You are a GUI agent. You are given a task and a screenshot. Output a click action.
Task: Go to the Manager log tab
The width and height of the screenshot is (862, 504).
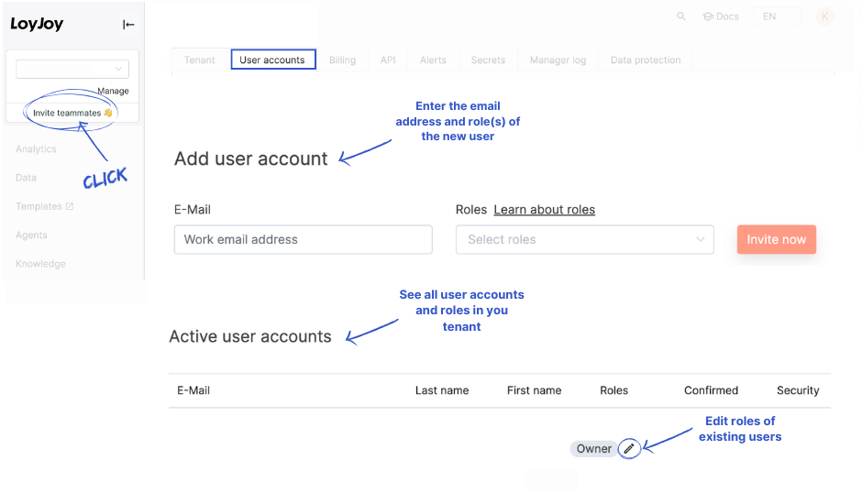pos(558,60)
